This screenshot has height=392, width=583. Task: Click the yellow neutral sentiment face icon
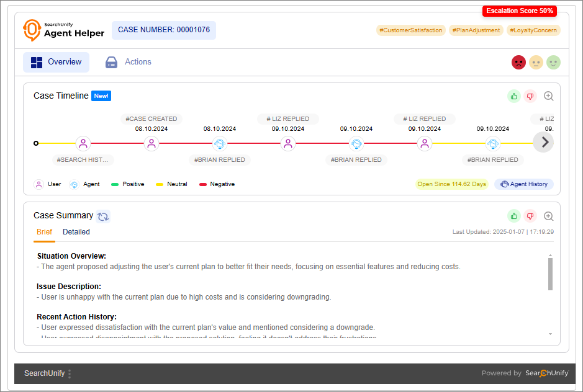(536, 62)
